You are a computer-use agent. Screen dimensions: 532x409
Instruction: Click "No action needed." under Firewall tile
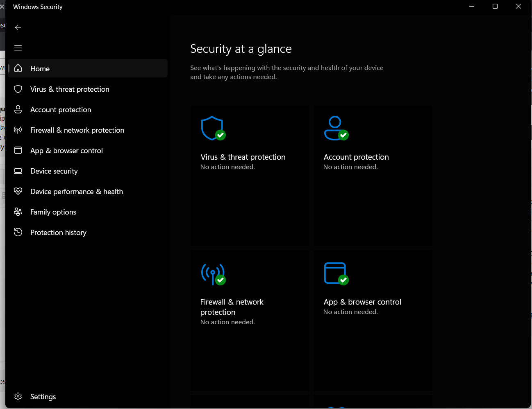227,322
